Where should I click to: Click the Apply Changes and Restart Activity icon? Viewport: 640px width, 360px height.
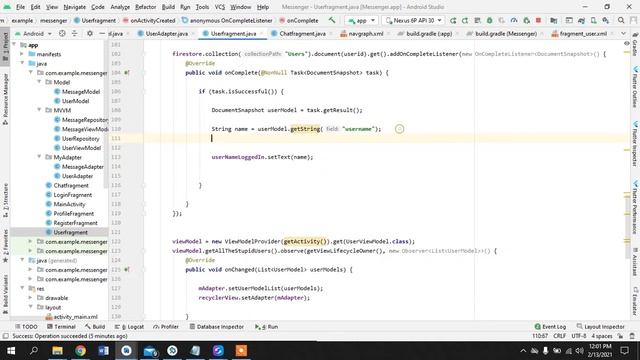click(465, 20)
